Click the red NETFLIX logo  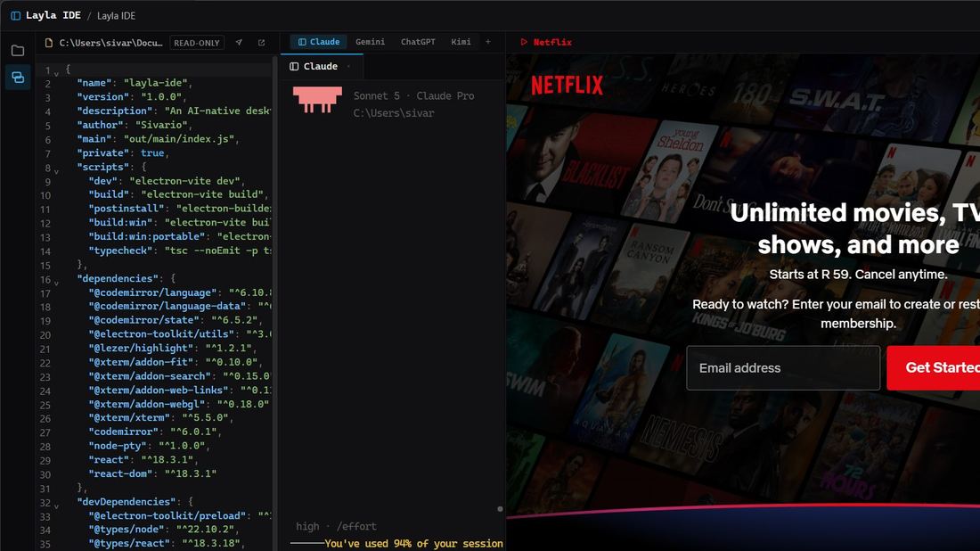(567, 85)
